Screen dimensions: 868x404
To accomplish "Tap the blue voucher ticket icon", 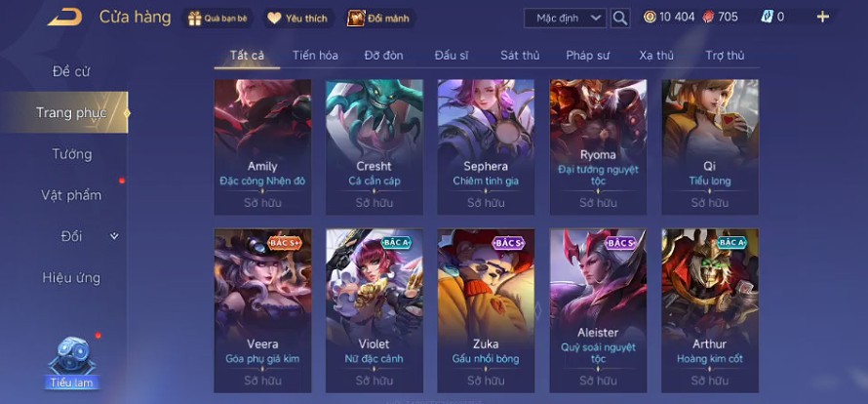I will 767,18.
